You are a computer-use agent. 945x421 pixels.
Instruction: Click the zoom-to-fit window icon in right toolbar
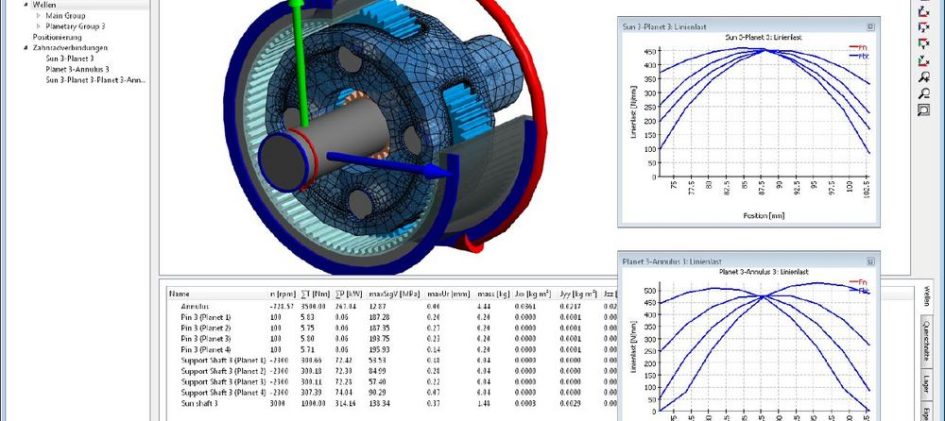point(924,110)
